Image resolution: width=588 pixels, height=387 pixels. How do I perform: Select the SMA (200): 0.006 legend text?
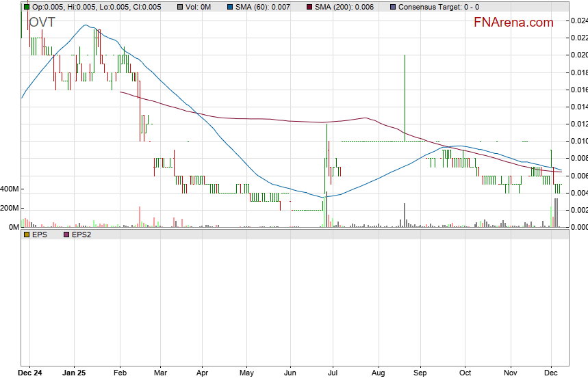coord(344,7)
